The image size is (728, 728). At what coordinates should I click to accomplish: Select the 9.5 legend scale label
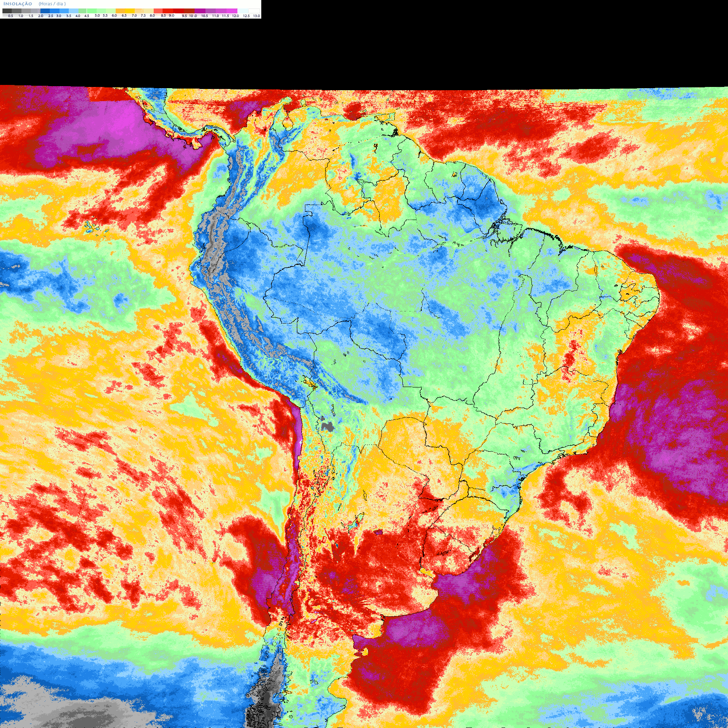pos(184,16)
